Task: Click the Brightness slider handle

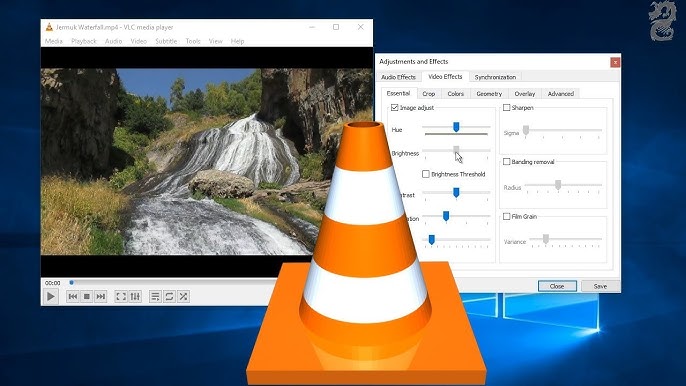Action: point(456,151)
